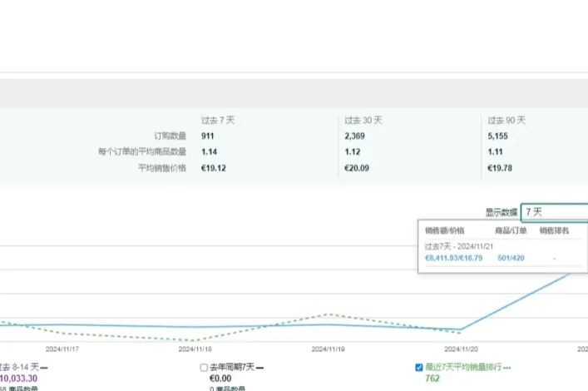Click the 商品/订单 tooltip header
This screenshot has width=588, height=391.
[511, 230]
